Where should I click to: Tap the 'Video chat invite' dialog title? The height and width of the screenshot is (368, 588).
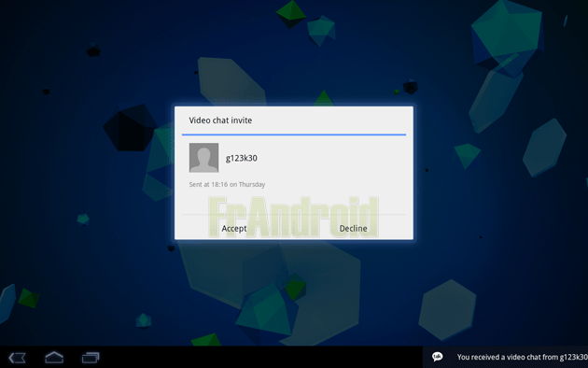(220, 120)
